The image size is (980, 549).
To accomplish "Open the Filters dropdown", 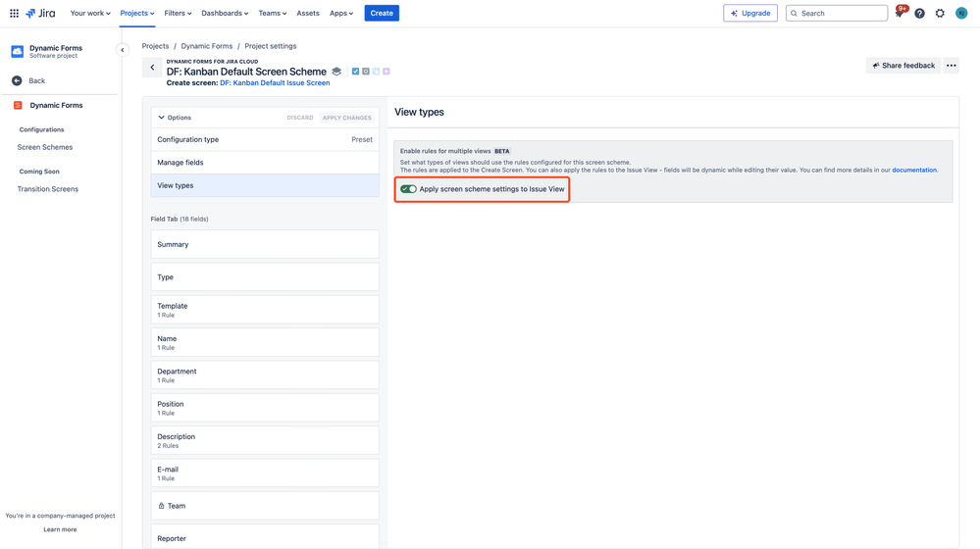I will (x=178, y=13).
